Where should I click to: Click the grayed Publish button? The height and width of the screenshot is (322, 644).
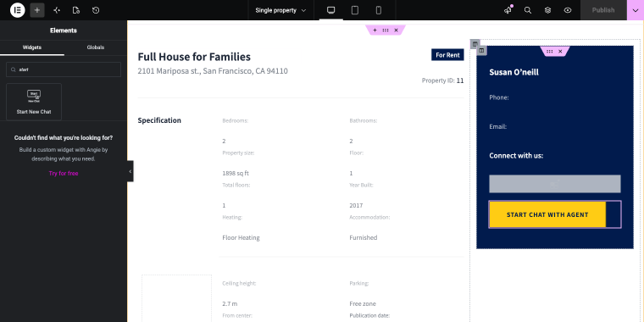[x=603, y=10]
